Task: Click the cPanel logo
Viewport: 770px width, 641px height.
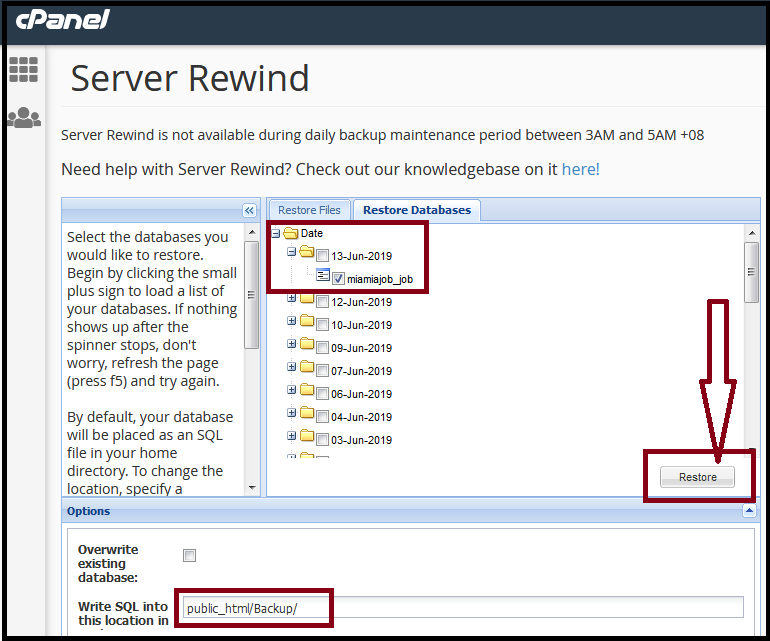Action: (x=62, y=20)
